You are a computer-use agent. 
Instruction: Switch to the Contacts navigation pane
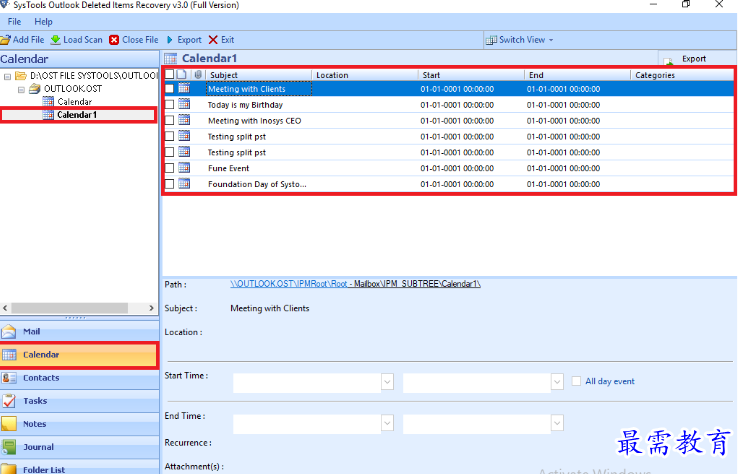(x=79, y=378)
